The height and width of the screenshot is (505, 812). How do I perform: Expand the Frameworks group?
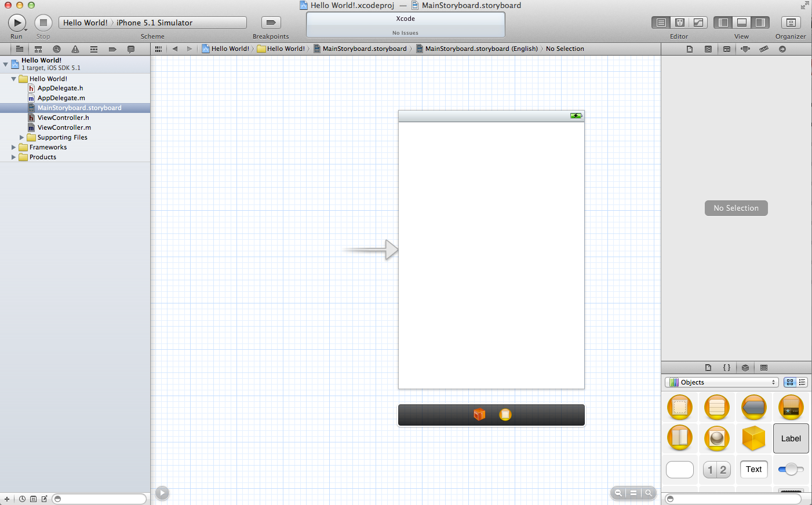[x=14, y=147]
